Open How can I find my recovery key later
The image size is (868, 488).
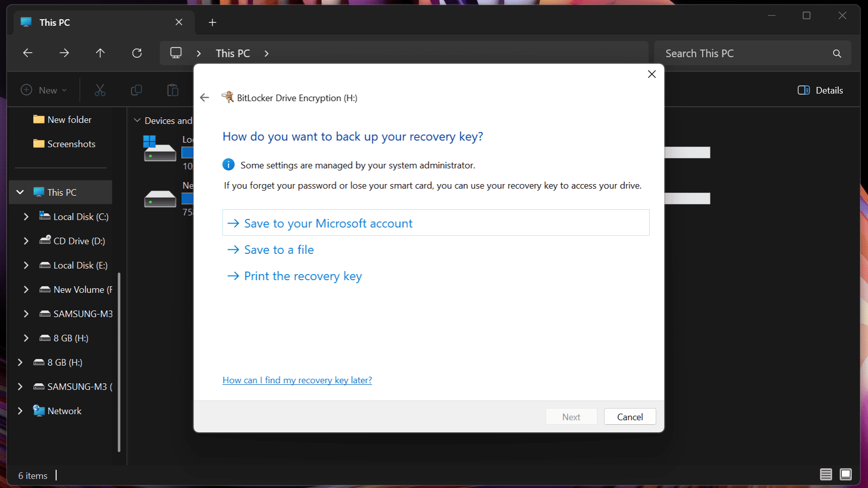297,380
